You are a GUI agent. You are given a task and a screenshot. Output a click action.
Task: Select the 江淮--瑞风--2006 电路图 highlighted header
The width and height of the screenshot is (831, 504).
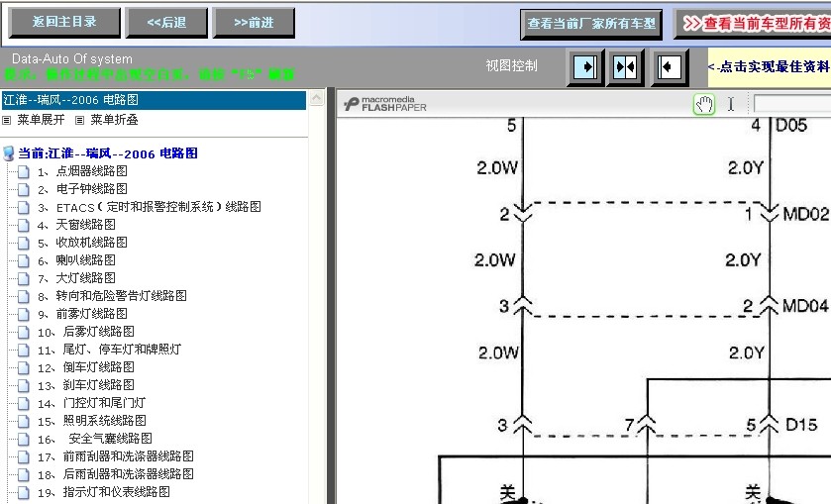(154, 100)
